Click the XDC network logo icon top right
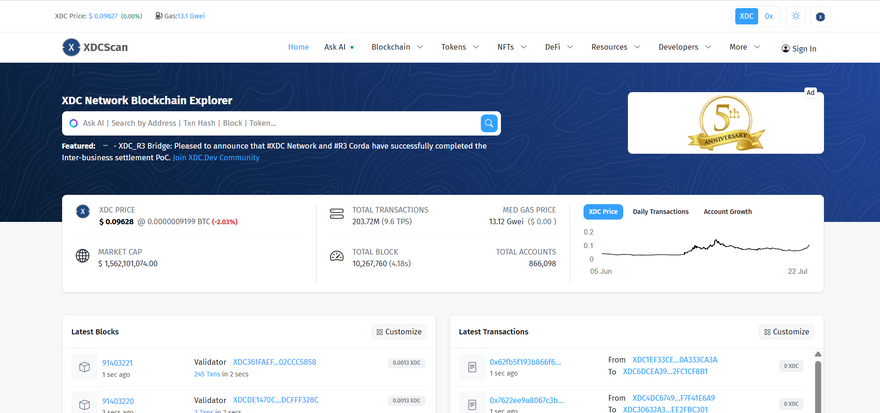 pos(820,16)
